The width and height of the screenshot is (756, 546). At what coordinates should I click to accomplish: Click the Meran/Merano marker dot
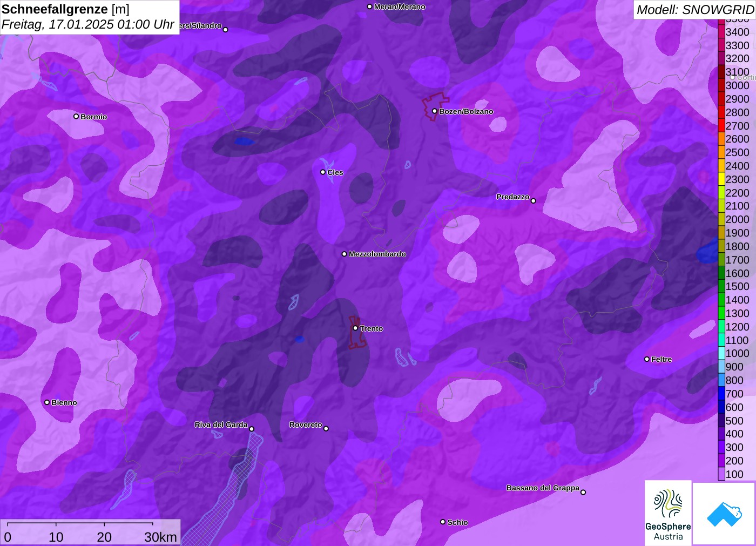[x=370, y=6]
